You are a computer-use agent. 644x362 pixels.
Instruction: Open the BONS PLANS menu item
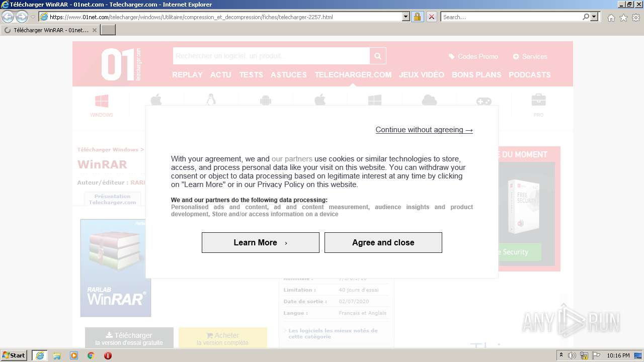(476, 75)
